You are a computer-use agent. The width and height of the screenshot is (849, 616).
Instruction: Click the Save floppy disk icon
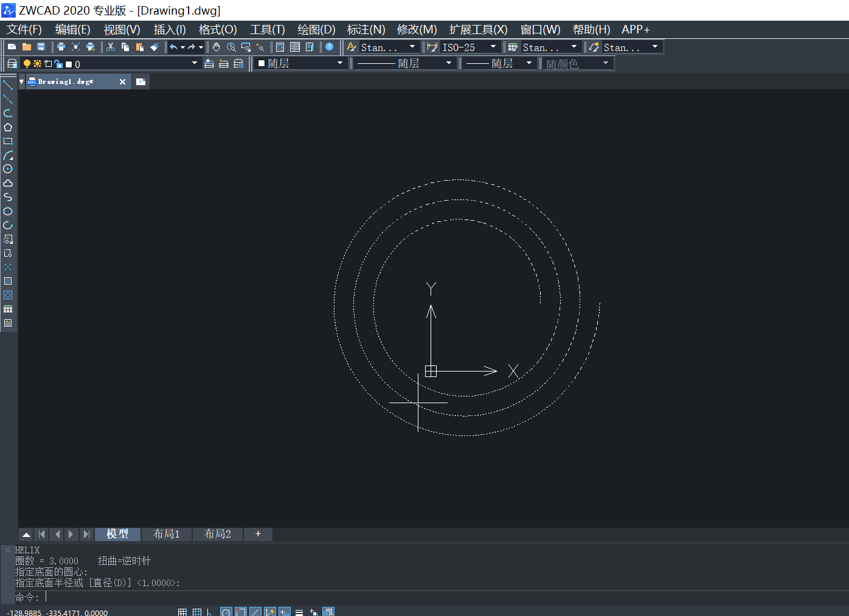coord(41,47)
